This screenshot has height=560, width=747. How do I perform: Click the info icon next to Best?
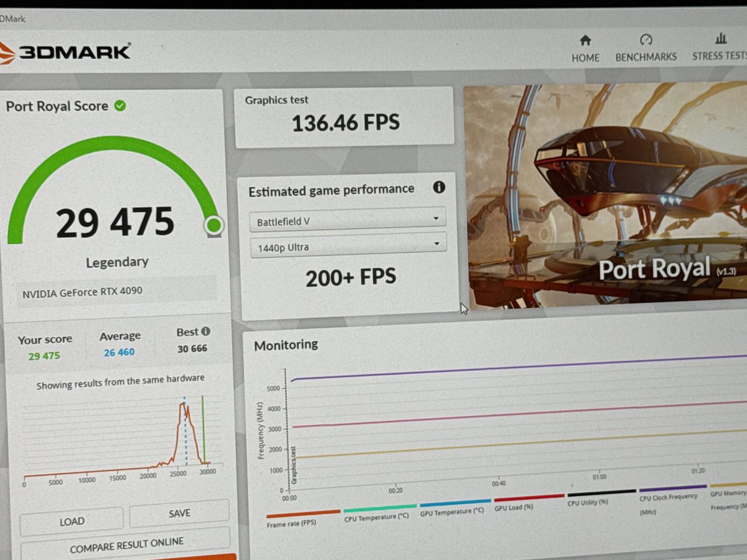click(205, 332)
